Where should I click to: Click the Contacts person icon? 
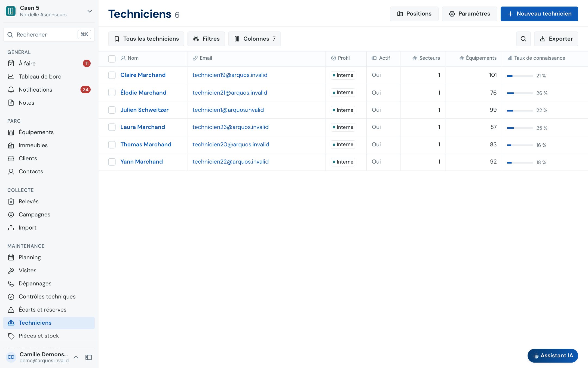(11, 171)
